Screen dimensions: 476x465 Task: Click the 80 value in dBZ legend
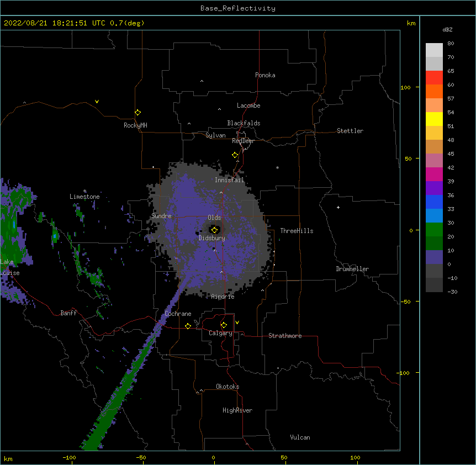(451, 44)
